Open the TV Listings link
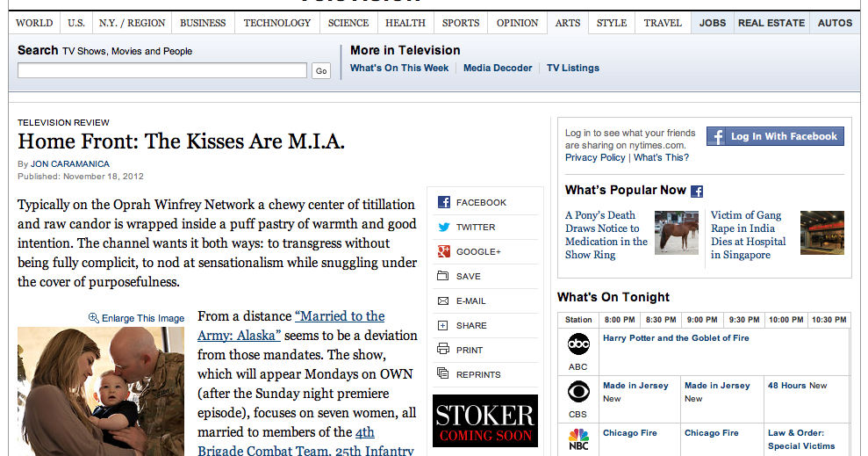 click(573, 68)
